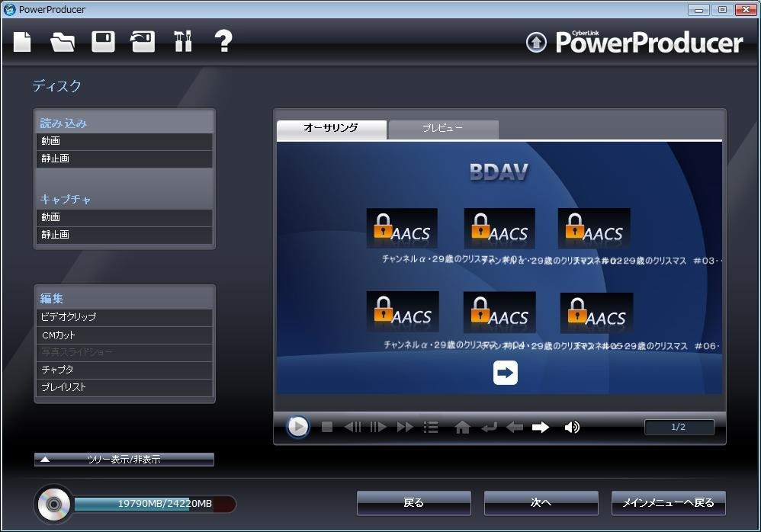Open PowerProducer help

tap(223, 42)
